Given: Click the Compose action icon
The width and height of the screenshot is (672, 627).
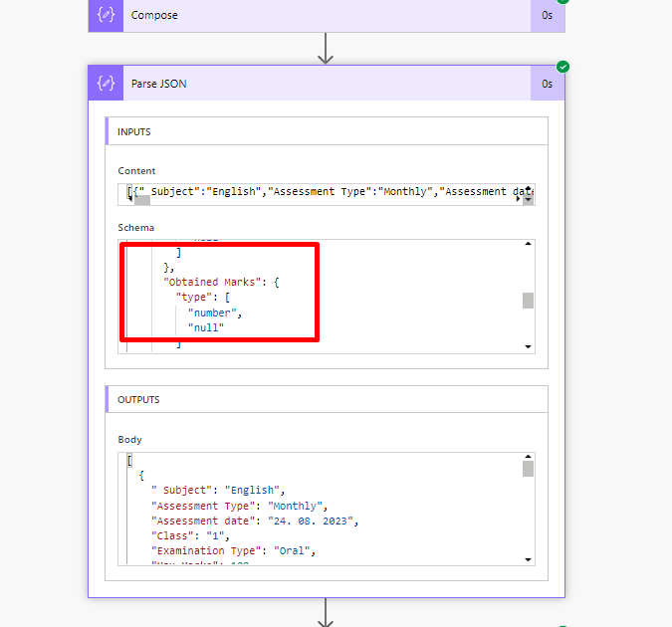Looking at the screenshot, I should click(x=106, y=16).
